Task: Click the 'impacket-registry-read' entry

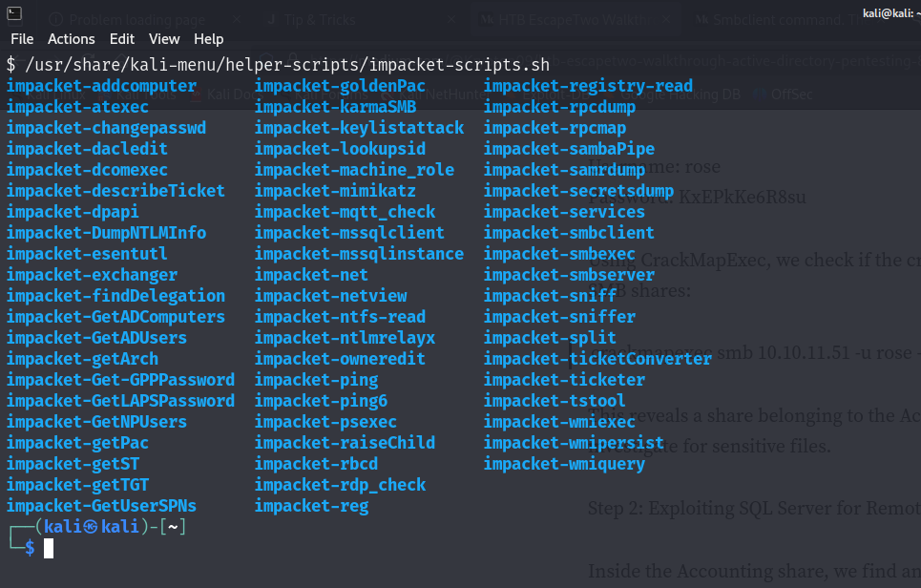Action: click(588, 86)
